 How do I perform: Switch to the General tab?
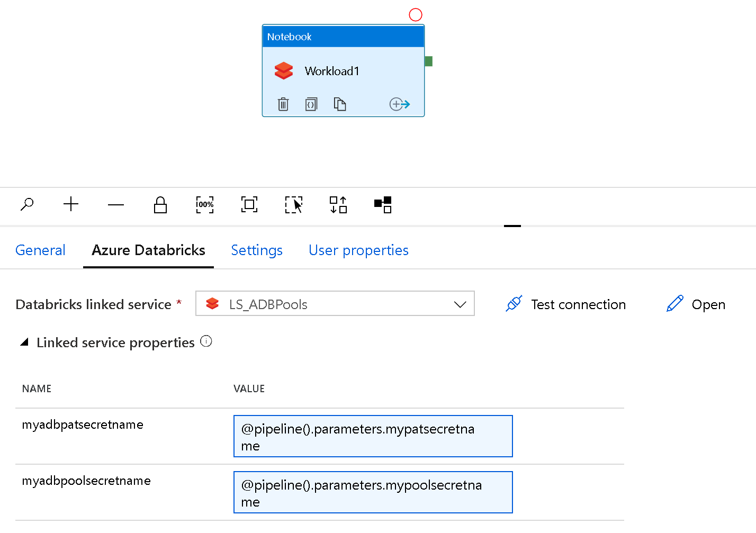pos(40,250)
